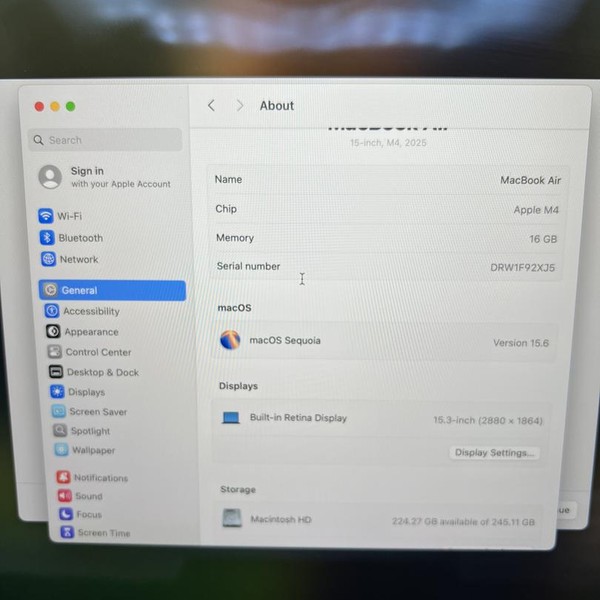The image size is (600, 600).
Task: Click the yellow minimize window button
Action: pos(55,106)
